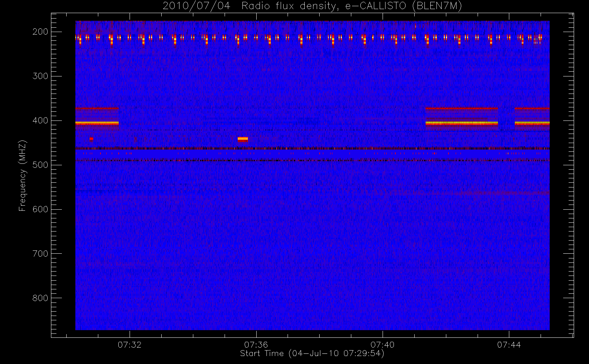Screen dimensions: 589x364
Task: Click the 07:36 time tick label
Action: point(256,345)
